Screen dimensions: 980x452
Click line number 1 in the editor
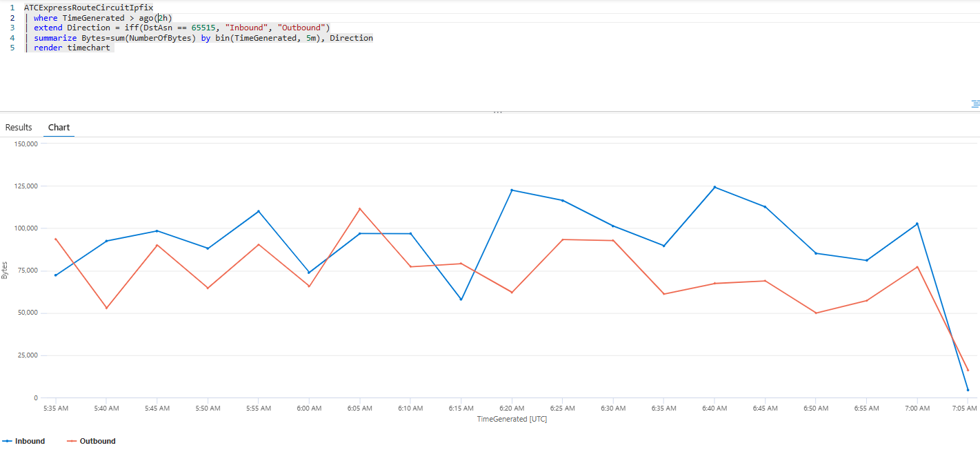(x=12, y=8)
